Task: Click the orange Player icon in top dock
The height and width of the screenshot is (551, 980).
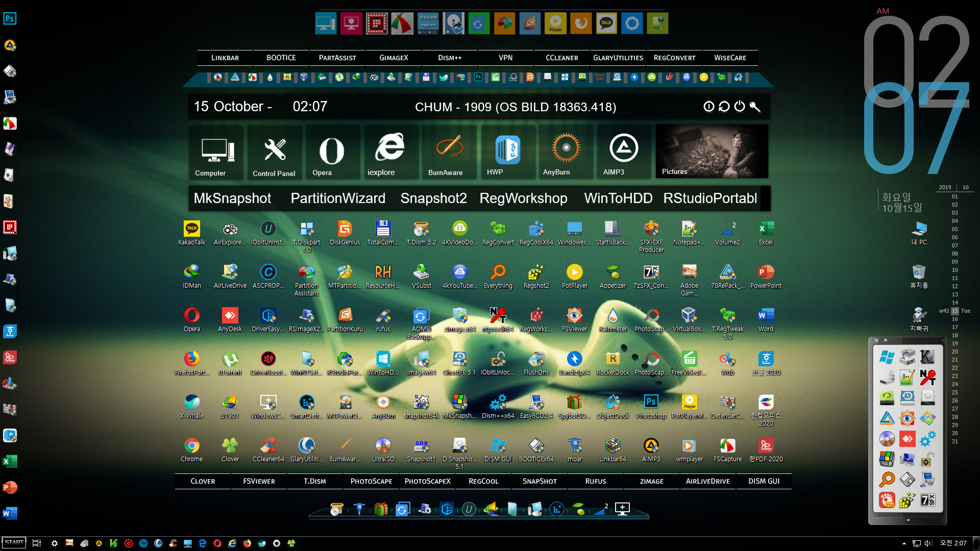Action: [x=555, y=23]
